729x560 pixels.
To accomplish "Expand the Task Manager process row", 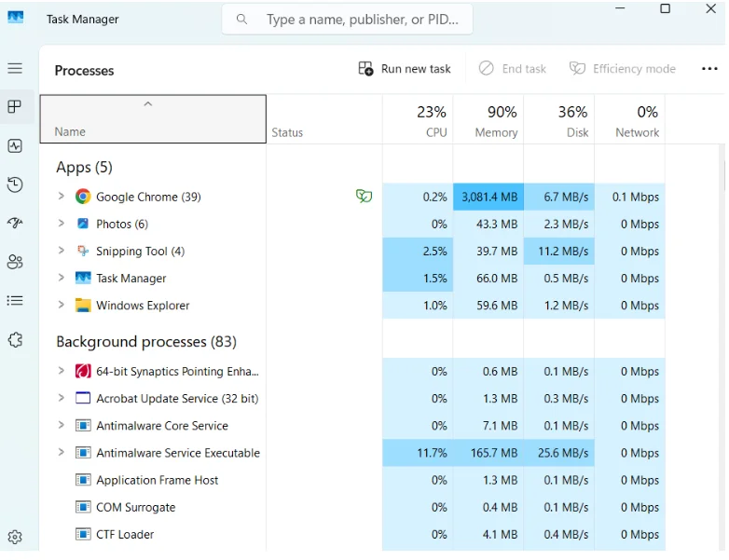I will (61, 278).
